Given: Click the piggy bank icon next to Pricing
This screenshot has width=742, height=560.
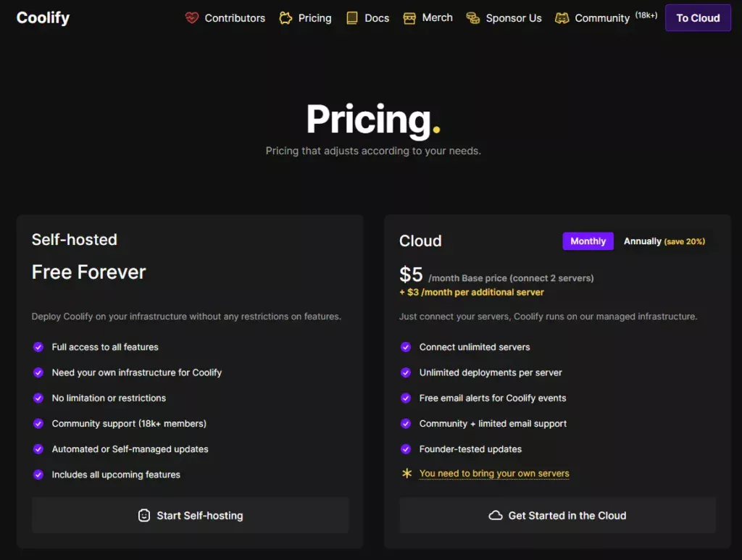Looking at the screenshot, I should (285, 18).
